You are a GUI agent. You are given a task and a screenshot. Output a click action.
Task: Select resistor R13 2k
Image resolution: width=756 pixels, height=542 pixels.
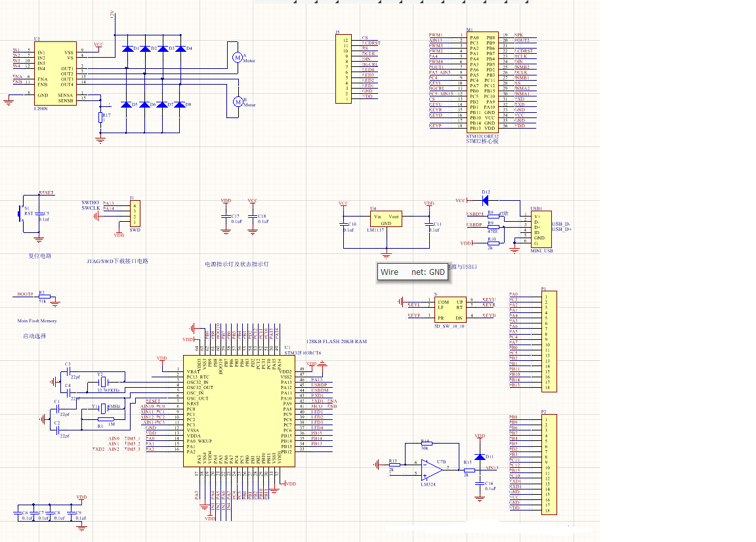[x=394, y=465]
